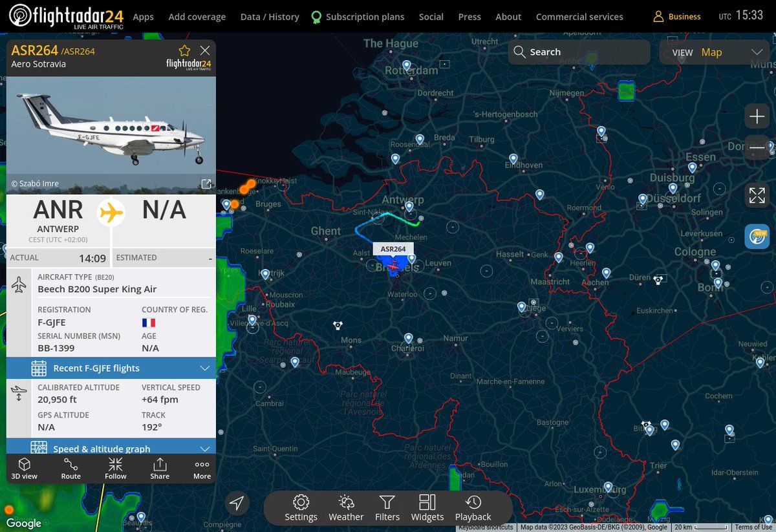Close the ASR264 flight panel

click(205, 50)
